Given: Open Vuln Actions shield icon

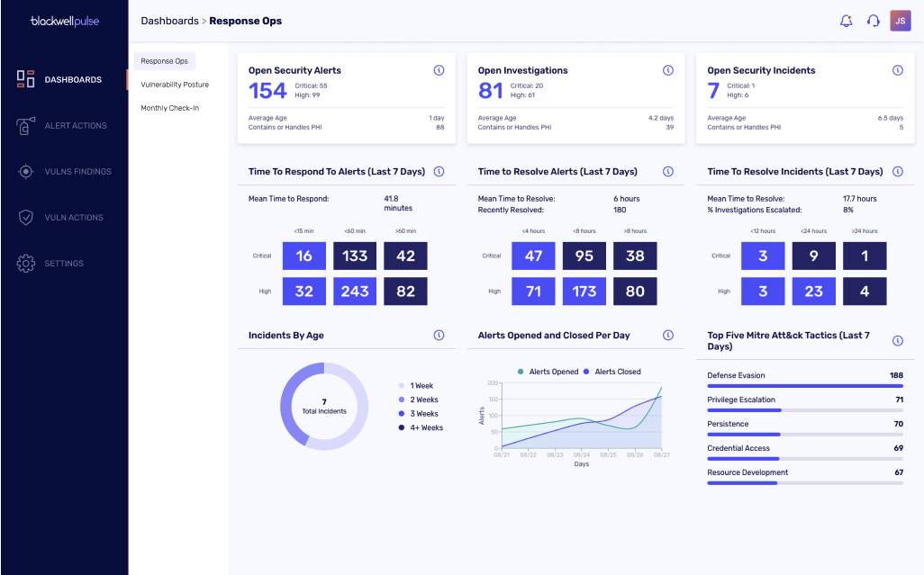Looking at the screenshot, I should coord(25,217).
